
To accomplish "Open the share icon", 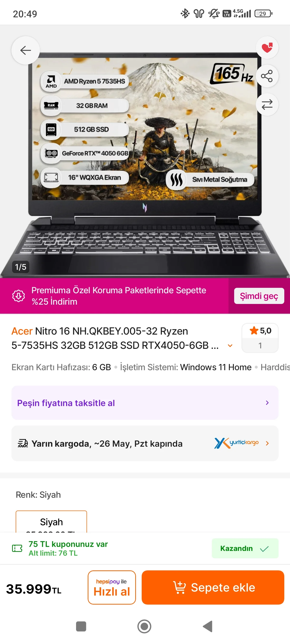I will tap(267, 76).
